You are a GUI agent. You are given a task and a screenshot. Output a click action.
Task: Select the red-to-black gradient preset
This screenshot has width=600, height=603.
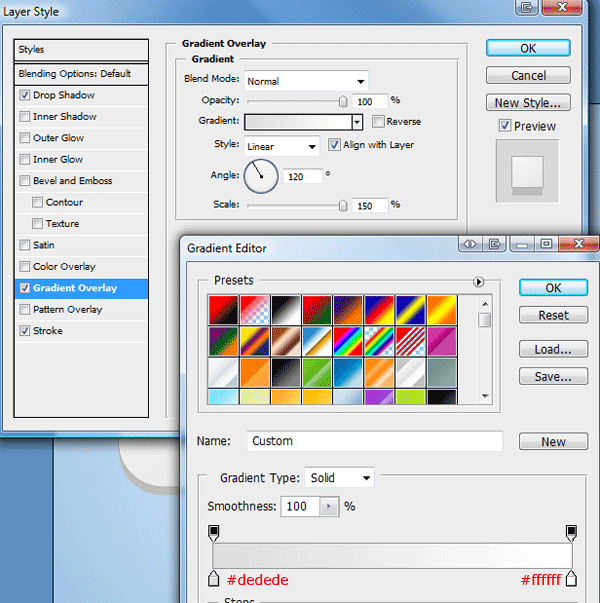(223, 310)
